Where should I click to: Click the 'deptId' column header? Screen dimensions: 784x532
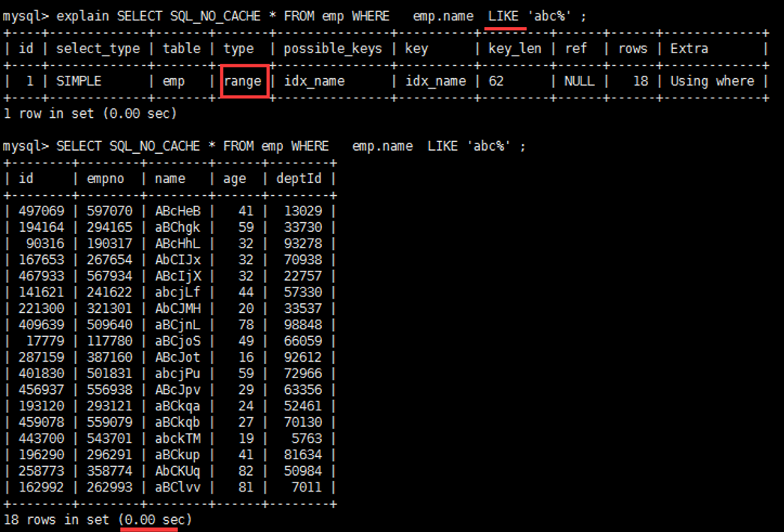click(x=299, y=179)
